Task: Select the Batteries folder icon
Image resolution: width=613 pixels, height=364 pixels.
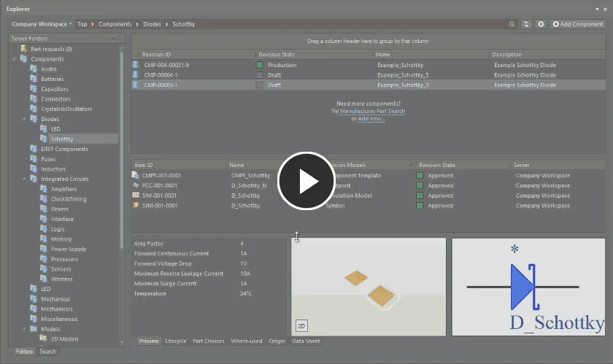Action: (x=34, y=79)
